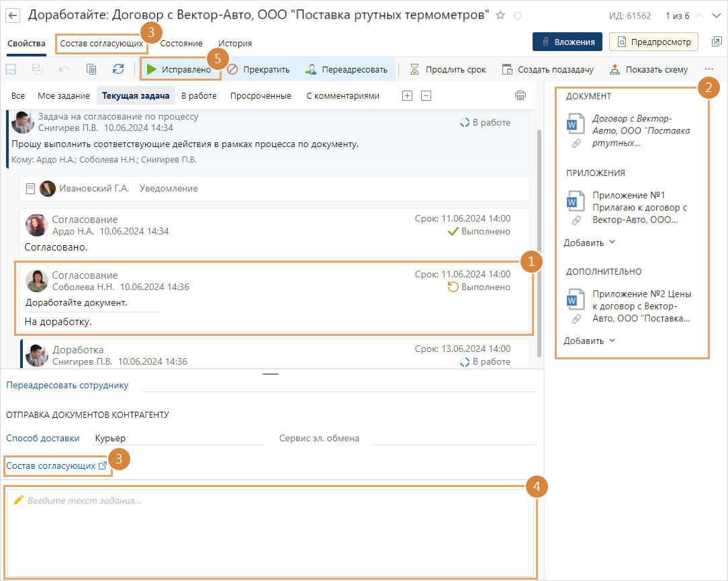The image size is (728, 581).
Task: Open the three-dots more actions menu
Action: point(709,69)
